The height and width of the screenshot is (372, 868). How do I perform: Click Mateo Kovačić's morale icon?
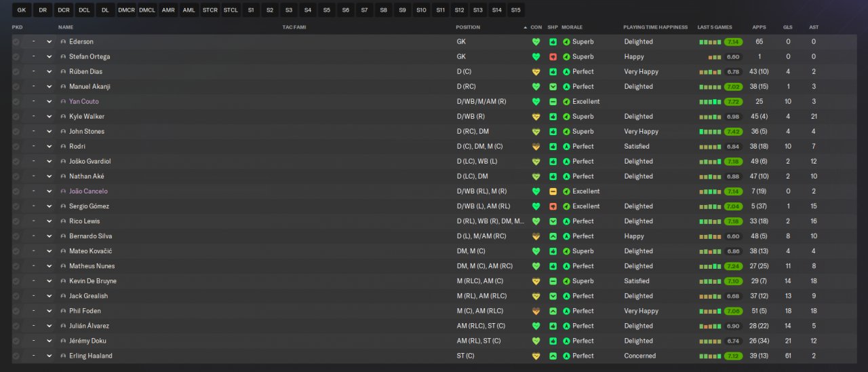click(x=566, y=250)
